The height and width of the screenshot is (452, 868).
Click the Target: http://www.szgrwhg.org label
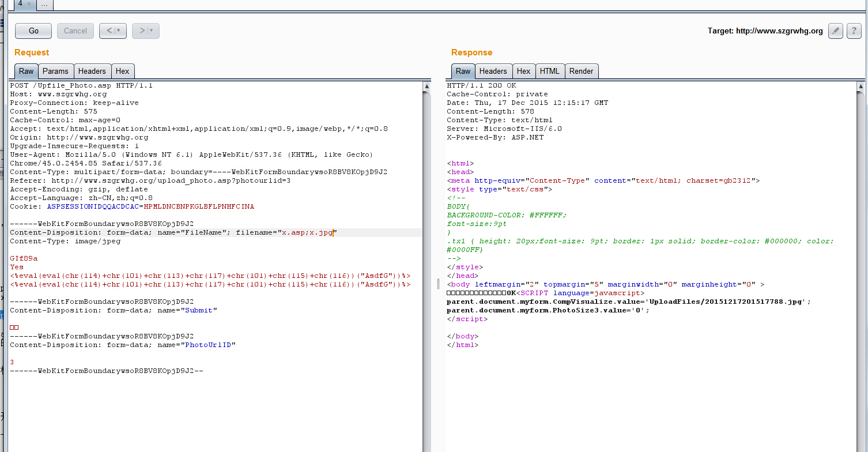(765, 31)
